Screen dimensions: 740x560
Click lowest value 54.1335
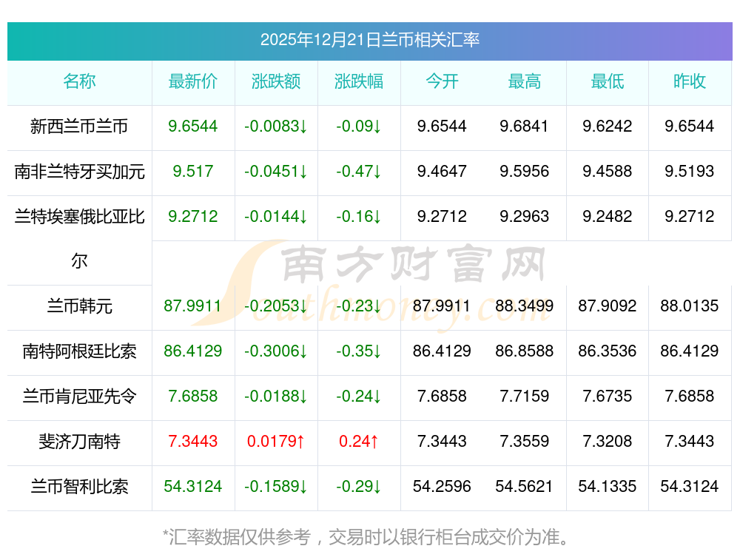608,487
